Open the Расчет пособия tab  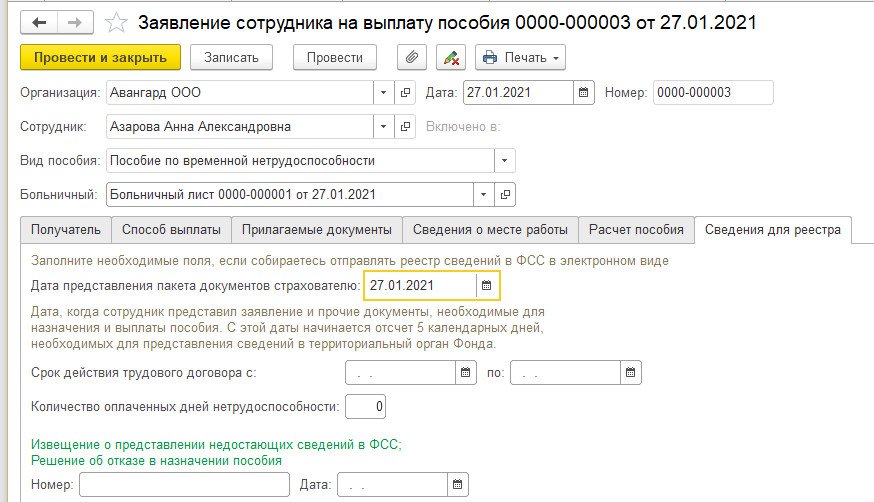[x=636, y=229]
